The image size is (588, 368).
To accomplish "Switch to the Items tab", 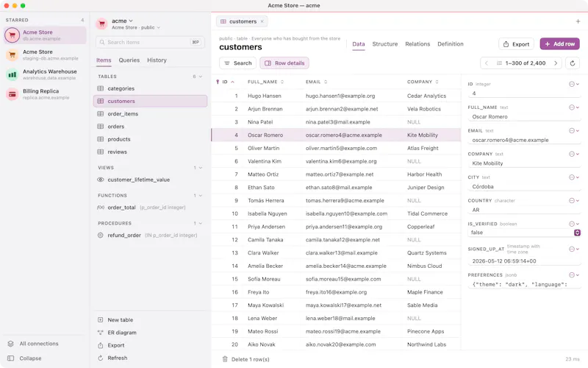I will [x=104, y=60].
